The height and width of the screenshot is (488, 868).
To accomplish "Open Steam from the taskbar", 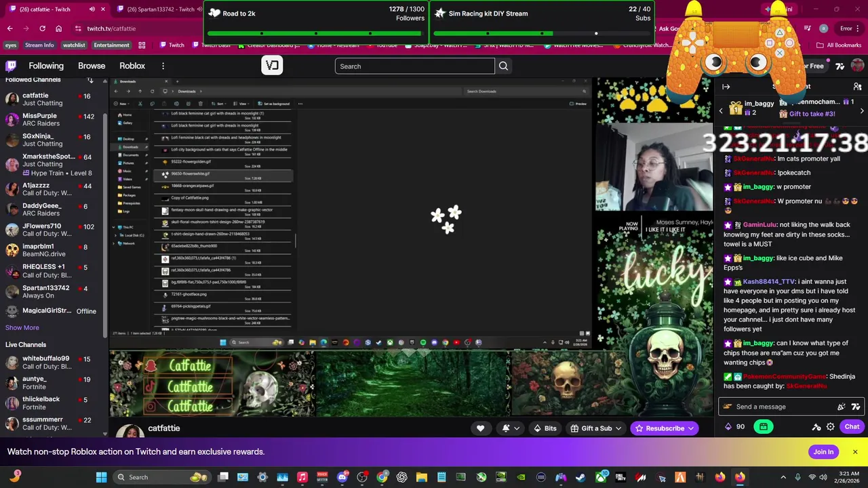I will click(580, 477).
